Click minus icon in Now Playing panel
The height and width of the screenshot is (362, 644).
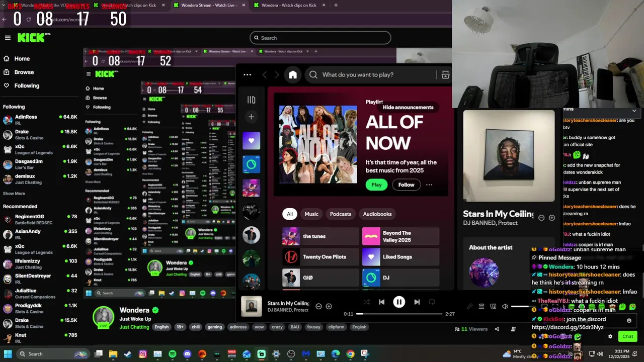541,218
